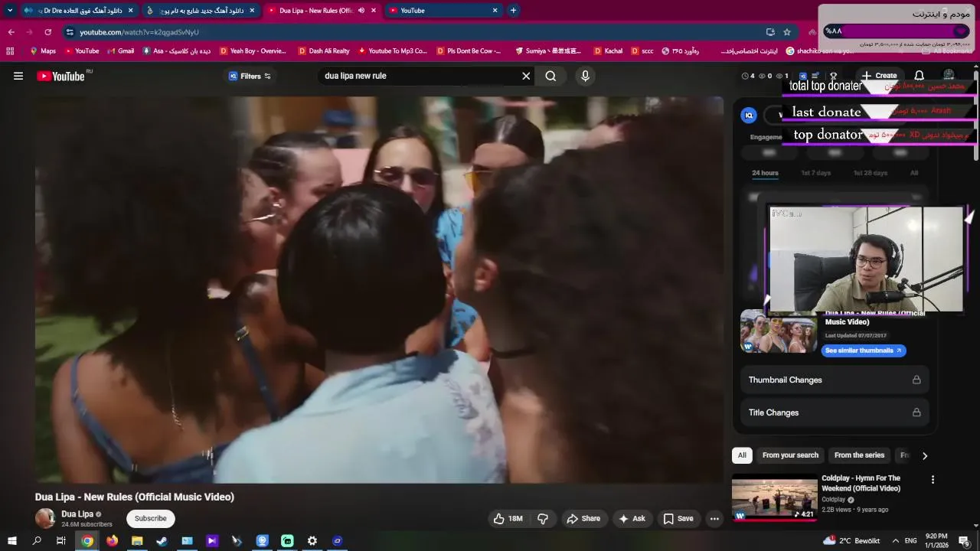Viewport: 980px width, 551px height.
Task: Clear the search text with the X
Action: (x=526, y=76)
